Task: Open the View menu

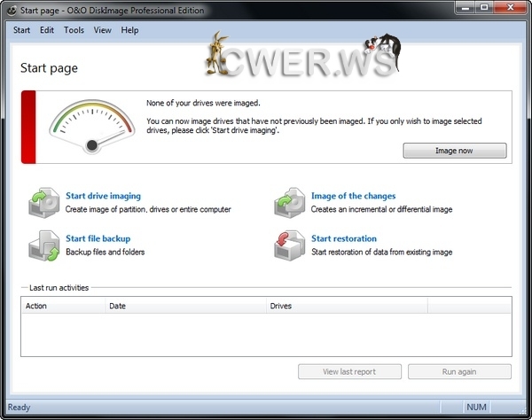Action: [102, 30]
